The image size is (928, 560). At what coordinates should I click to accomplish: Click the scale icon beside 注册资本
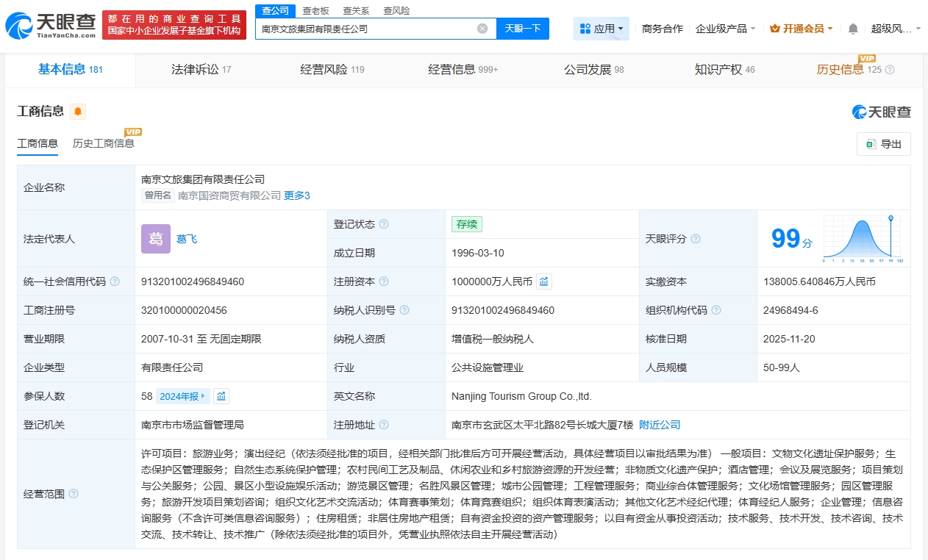543,281
